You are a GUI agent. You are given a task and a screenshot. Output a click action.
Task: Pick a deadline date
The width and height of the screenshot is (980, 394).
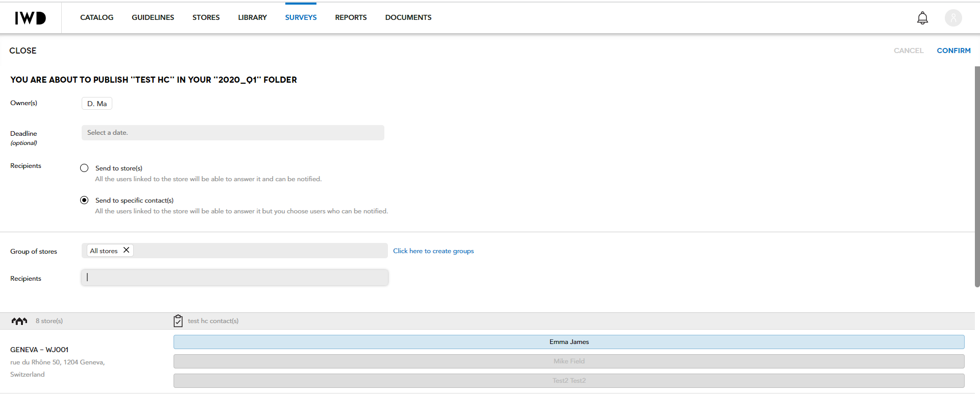(x=233, y=133)
